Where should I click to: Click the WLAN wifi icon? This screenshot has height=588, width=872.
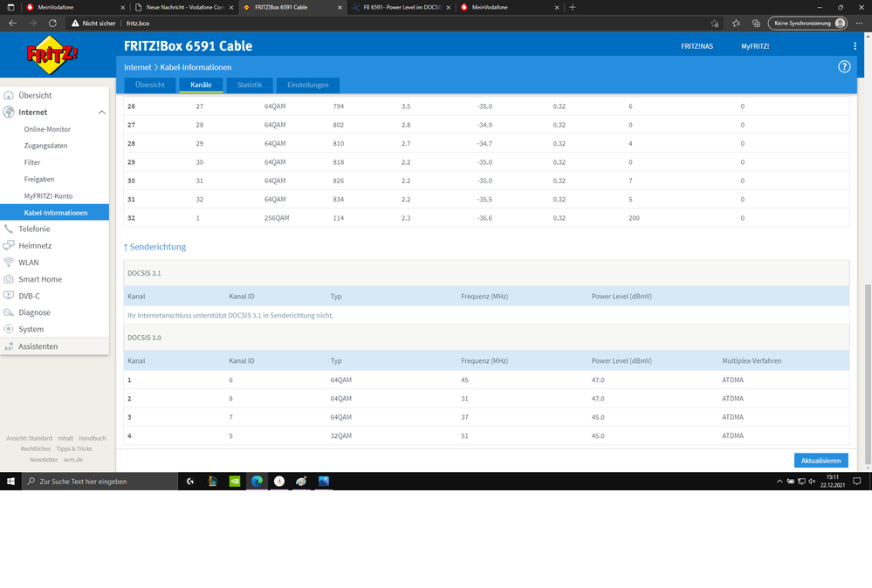[9, 263]
